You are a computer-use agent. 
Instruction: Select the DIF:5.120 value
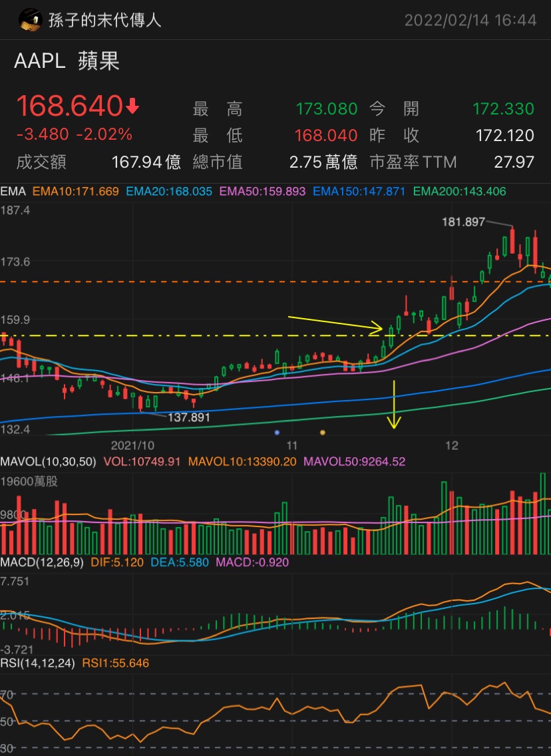[x=117, y=562]
